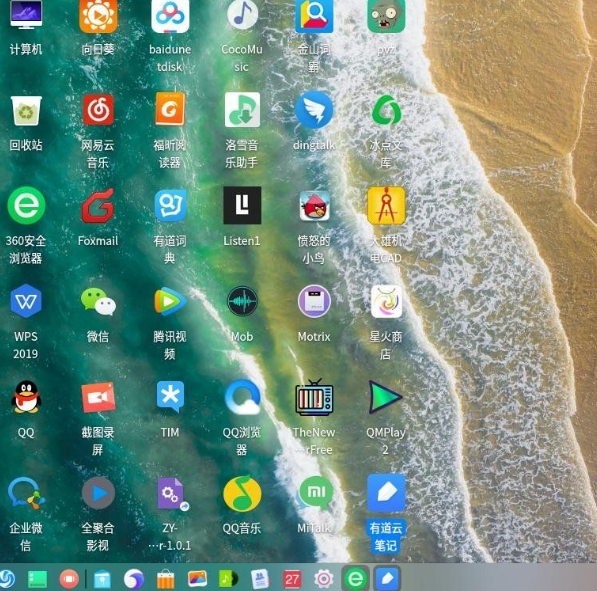Viewport: 597px width, 591px height.
Task: Launch QQ浏览器 browser icon
Action: tap(243, 397)
